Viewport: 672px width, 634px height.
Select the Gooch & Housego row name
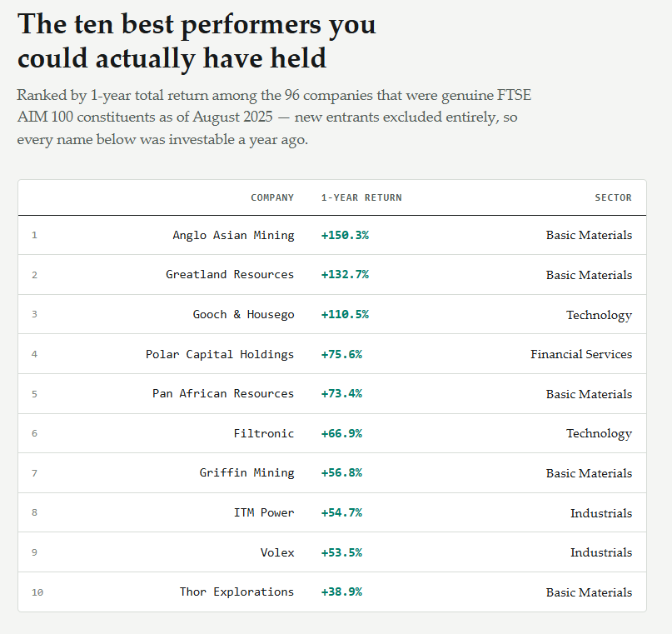click(x=243, y=315)
